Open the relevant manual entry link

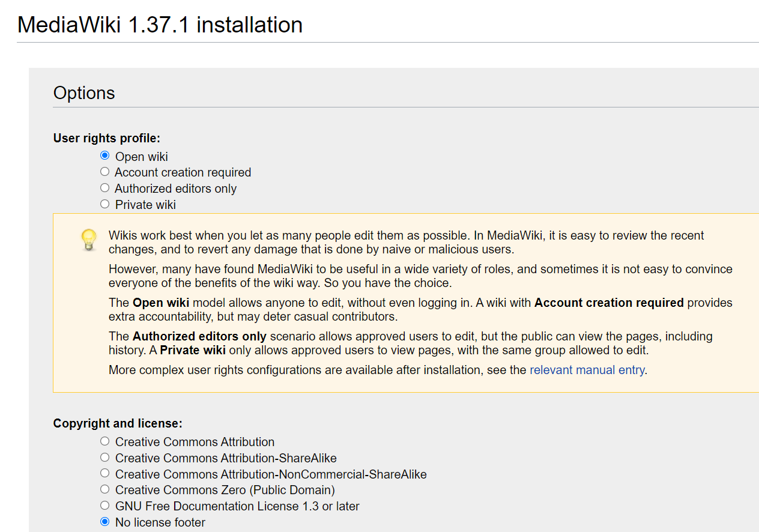pos(587,369)
